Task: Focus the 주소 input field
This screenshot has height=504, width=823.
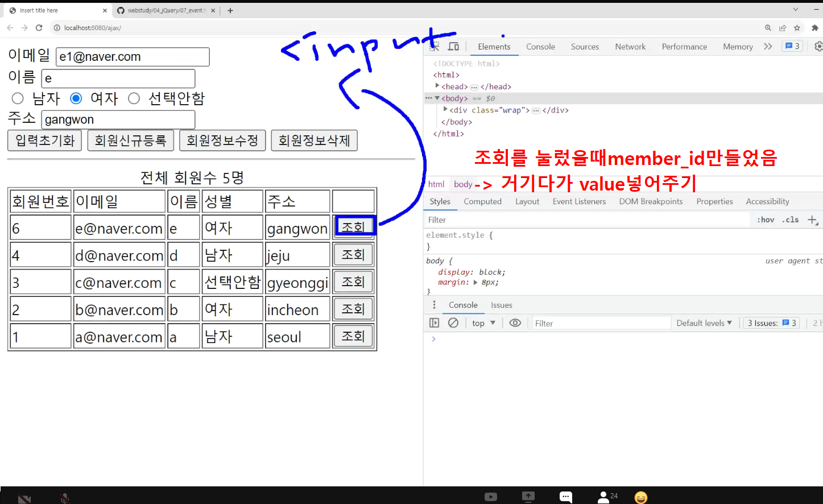Action: (118, 120)
